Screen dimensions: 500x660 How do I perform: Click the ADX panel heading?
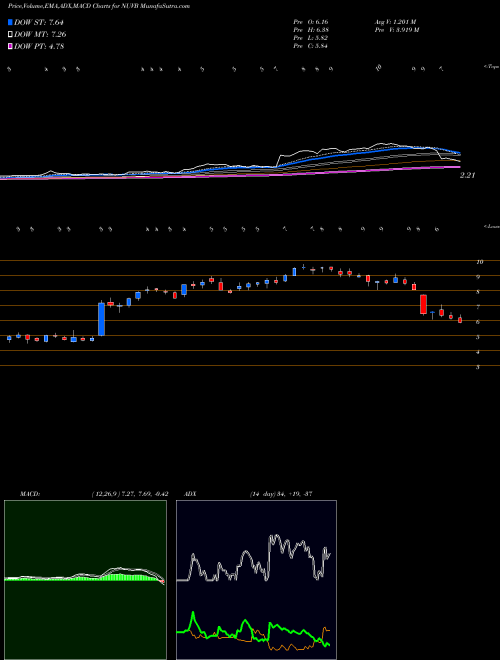190,493
